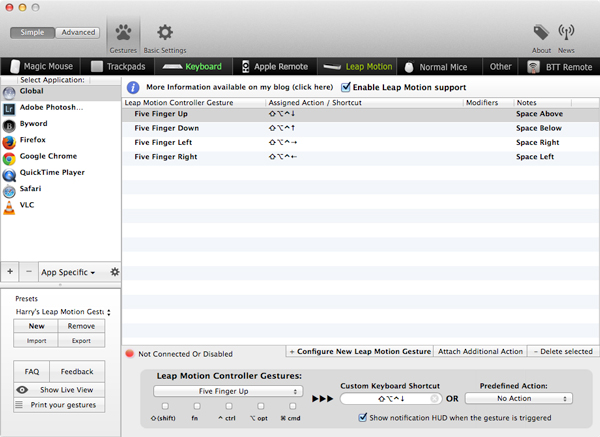Select the Five Finger Right row
This screenshot has height=437, width=600.
[x=360, y=157]
